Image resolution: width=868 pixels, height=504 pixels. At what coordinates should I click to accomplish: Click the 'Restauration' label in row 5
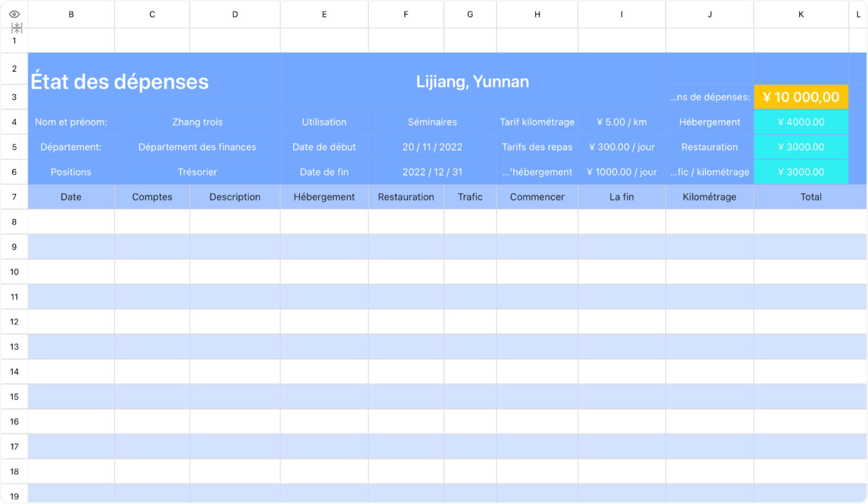point(710,147)
